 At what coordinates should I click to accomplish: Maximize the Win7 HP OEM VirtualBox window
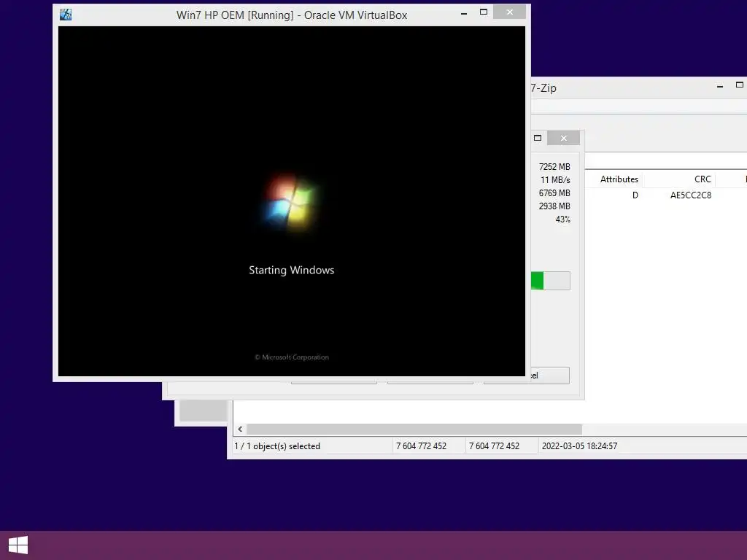484,12
